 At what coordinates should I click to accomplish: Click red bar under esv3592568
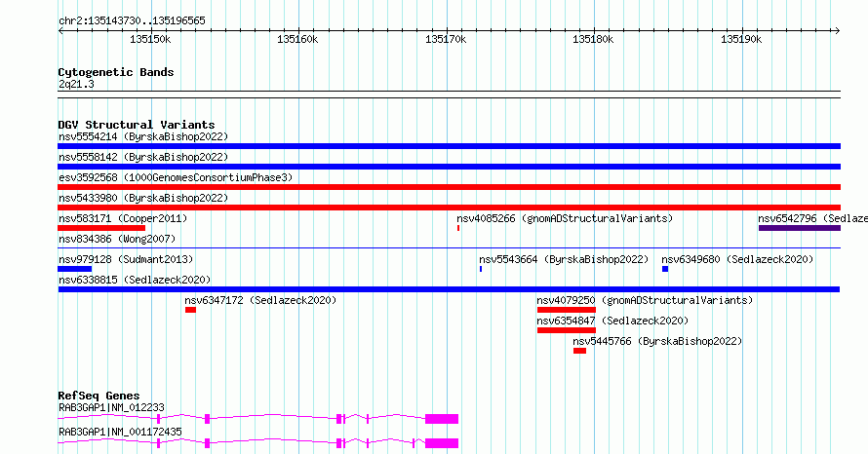[449, 187]
